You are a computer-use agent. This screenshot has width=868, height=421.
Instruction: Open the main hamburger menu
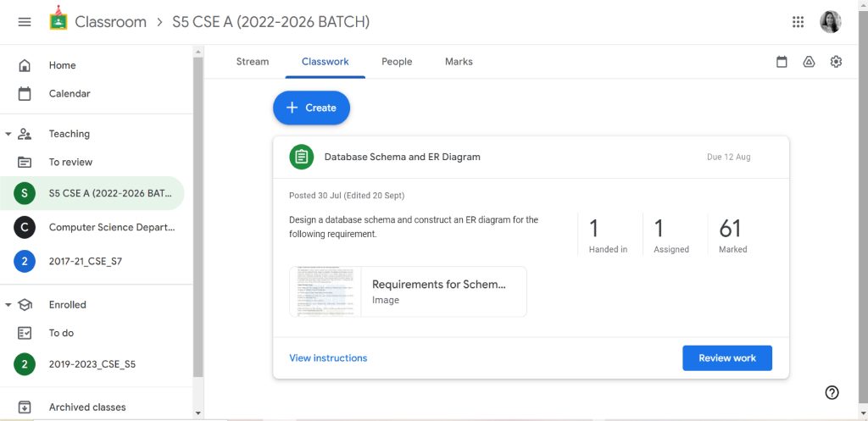point(25,22)
